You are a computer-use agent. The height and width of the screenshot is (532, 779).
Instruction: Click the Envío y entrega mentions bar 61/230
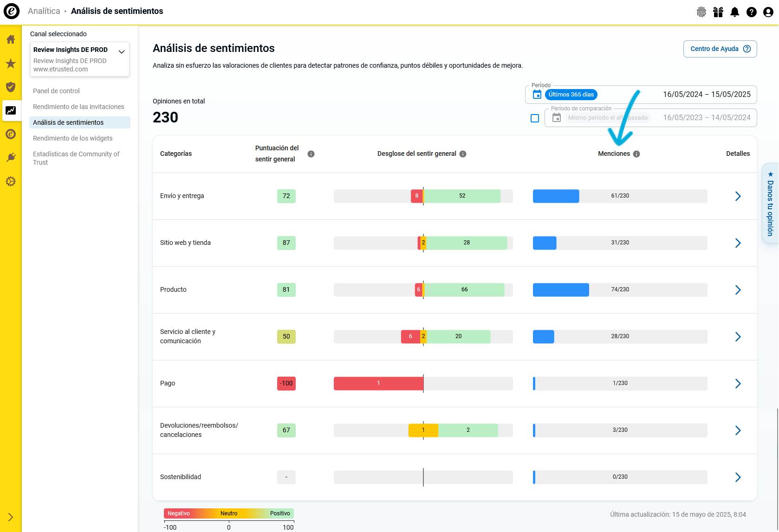coord(620,196)
